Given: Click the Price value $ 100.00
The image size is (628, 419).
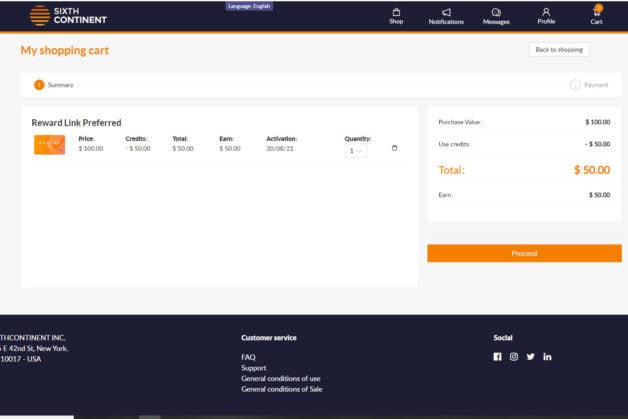Looking at the screenshot, I should tap(91, 149).
